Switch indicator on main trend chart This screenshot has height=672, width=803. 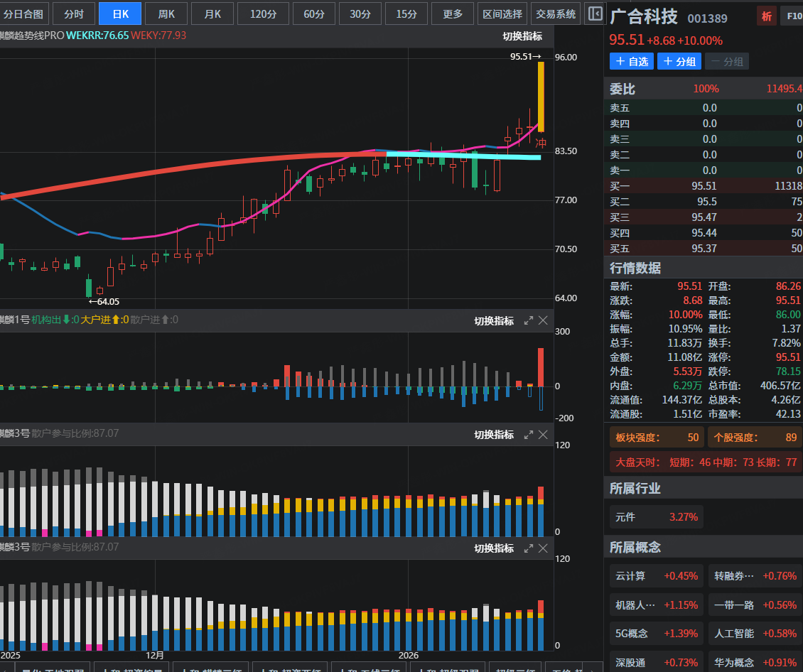522,37
